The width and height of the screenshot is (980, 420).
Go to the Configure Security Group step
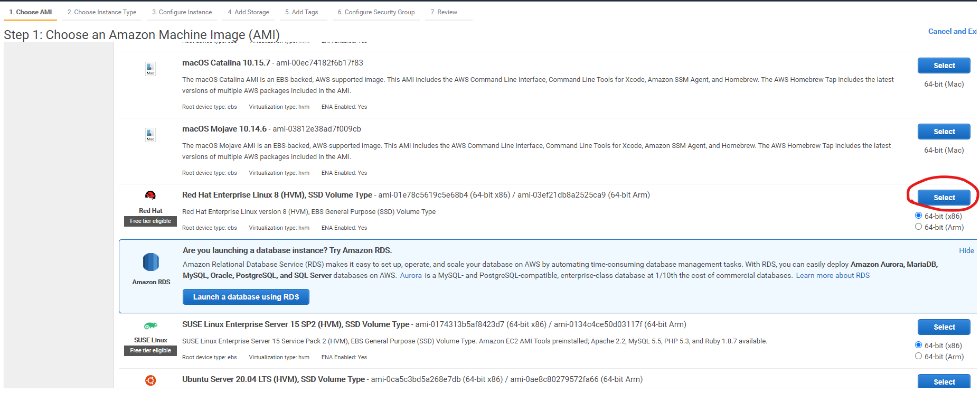[x=376, y=12]
